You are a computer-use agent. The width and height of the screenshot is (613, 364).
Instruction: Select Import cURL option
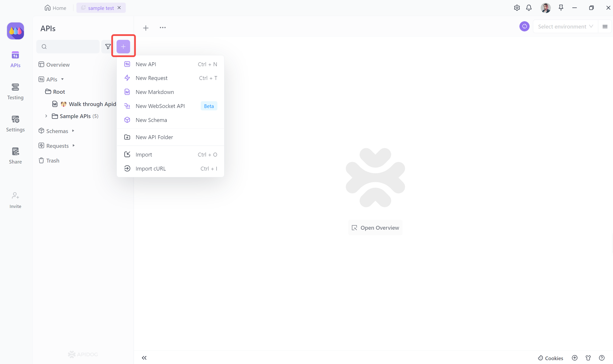pos(151,168)
